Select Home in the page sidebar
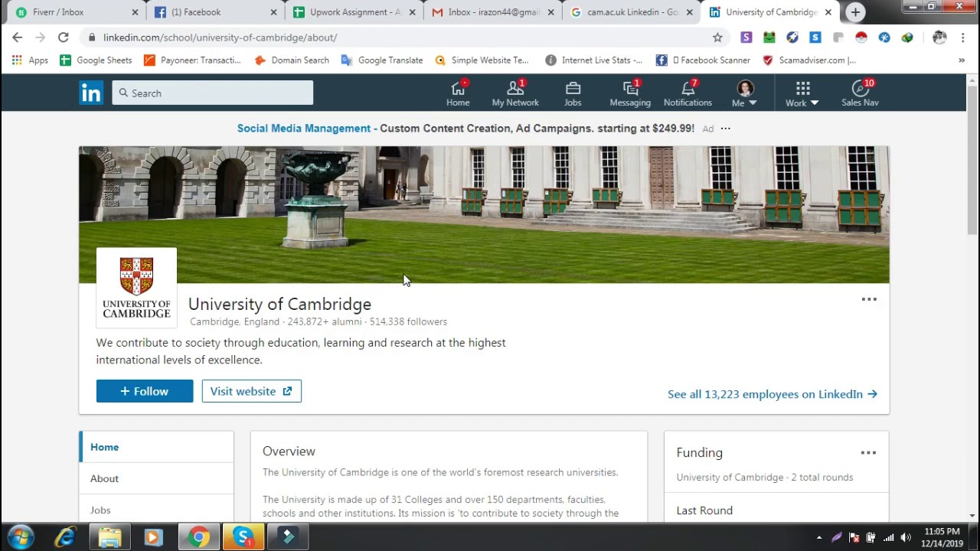Viewport: 980px width, 551px height. click(x=157, y=447)
